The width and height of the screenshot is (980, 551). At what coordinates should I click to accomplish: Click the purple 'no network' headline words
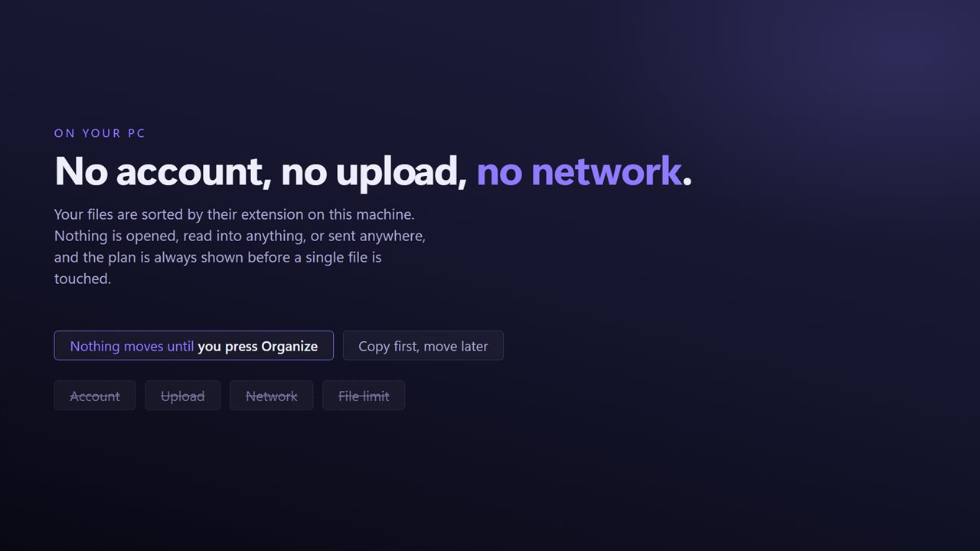coord(579,171)
